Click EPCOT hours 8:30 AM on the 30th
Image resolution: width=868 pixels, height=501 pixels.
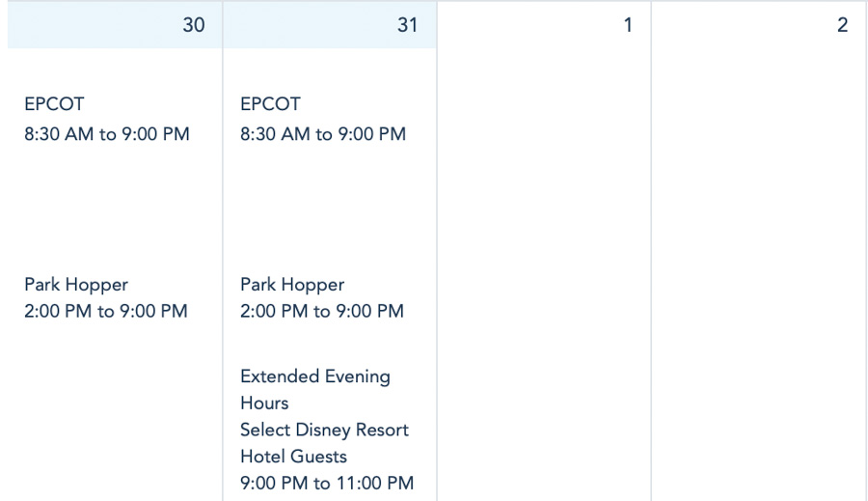coord(107,134)
